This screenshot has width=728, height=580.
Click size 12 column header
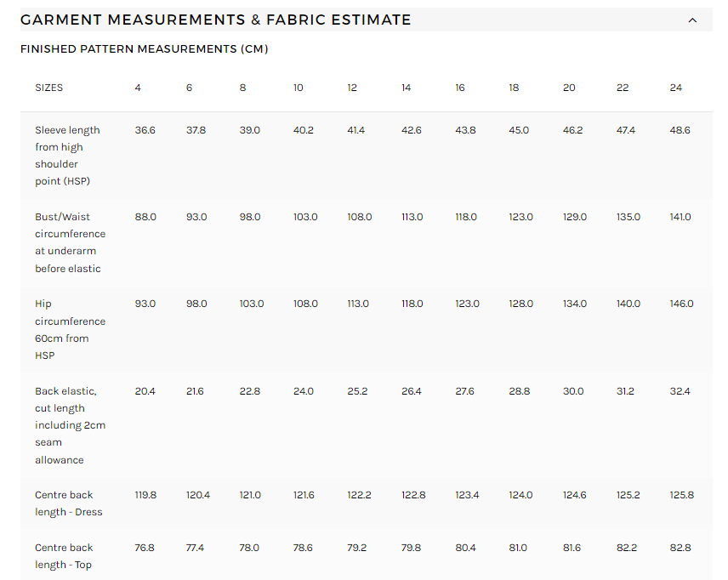(x=352, y=88)
